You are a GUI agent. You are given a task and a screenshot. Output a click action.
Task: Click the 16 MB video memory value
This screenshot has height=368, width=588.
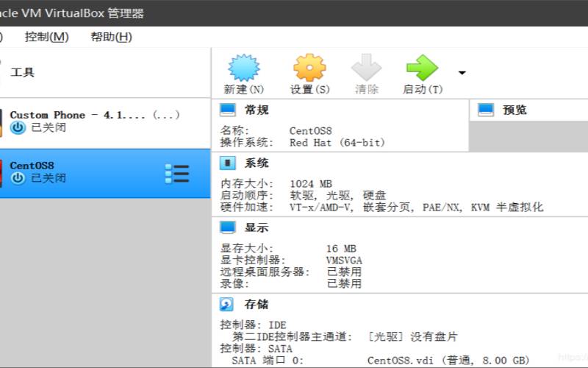point(341,249)
